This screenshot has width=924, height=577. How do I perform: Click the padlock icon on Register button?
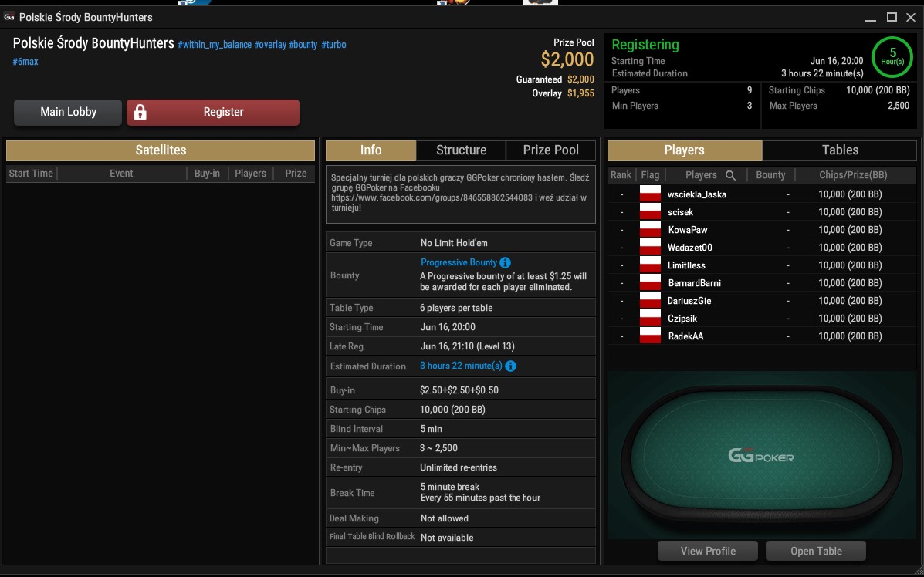(x=140, y=112)
